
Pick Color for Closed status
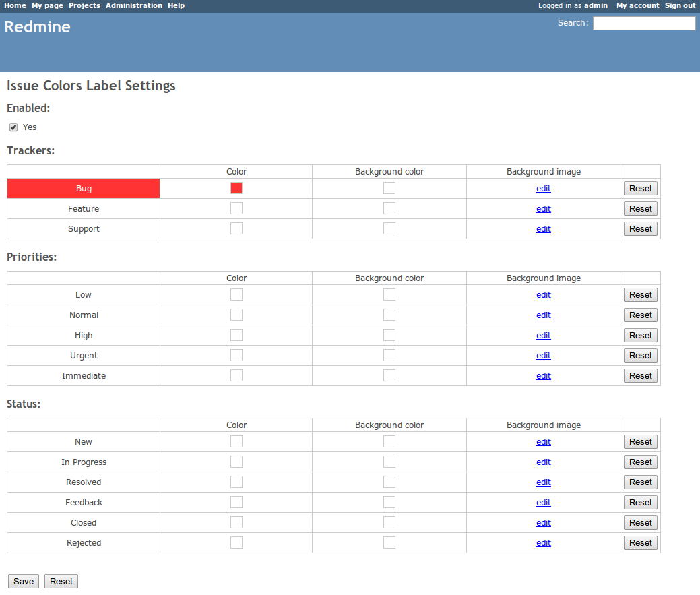(x=236, y=522)
